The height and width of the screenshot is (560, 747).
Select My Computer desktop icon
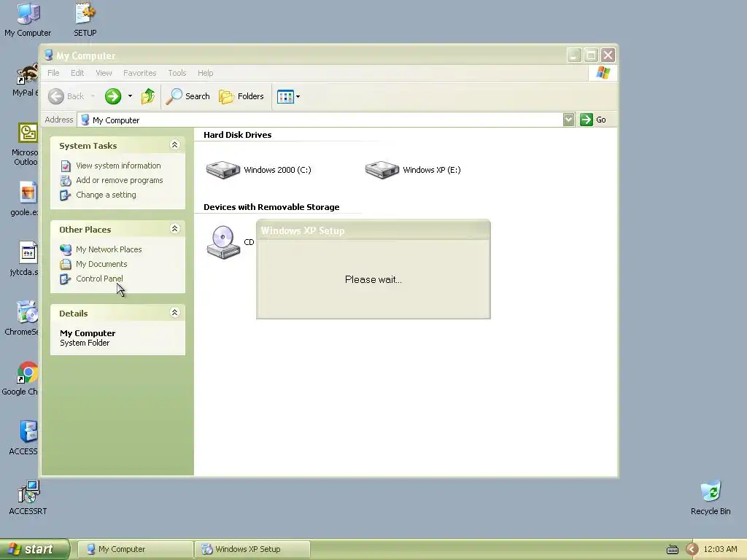pos(28,20)
